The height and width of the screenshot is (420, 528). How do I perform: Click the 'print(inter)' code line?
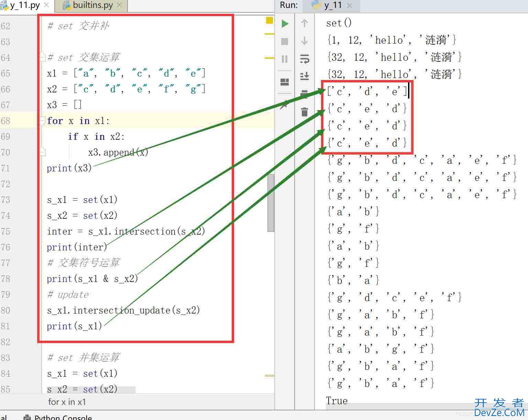coord(77,247)
